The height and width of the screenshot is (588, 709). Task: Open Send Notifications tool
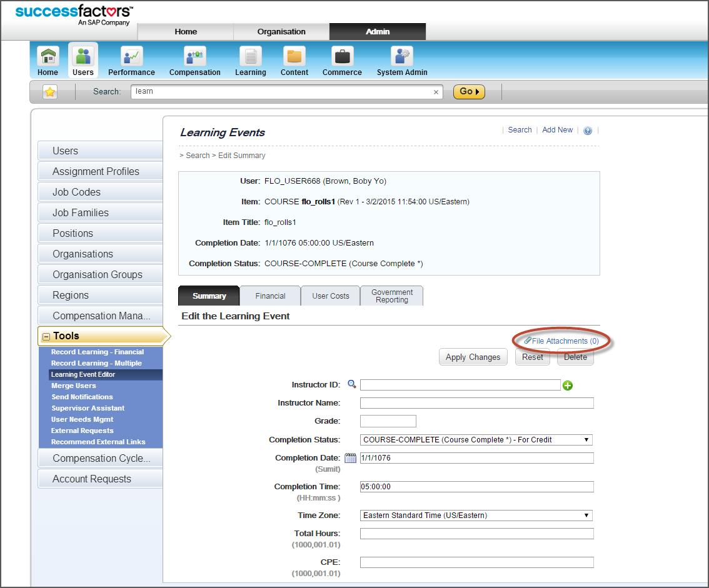click(x=82, y=397)
